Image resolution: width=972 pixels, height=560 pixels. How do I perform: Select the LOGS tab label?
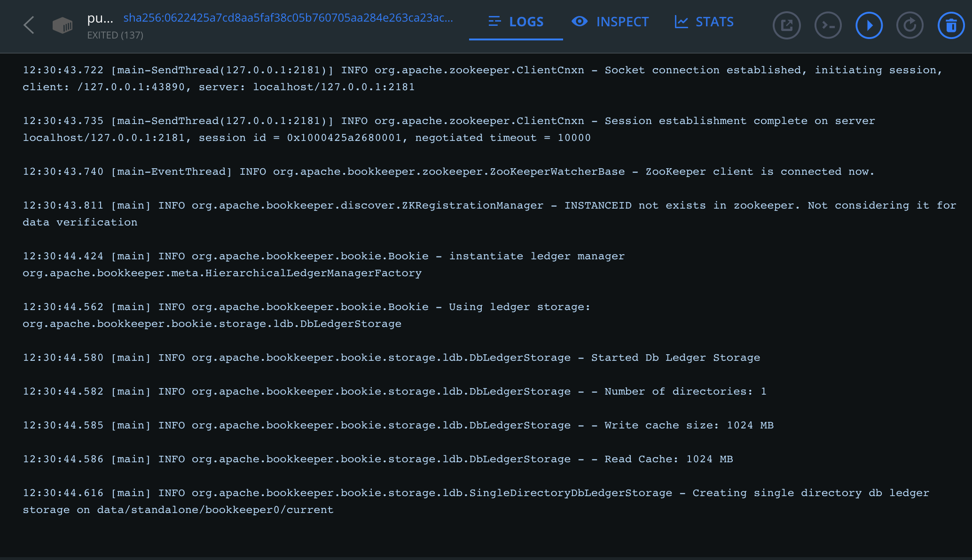coord(526,22)
